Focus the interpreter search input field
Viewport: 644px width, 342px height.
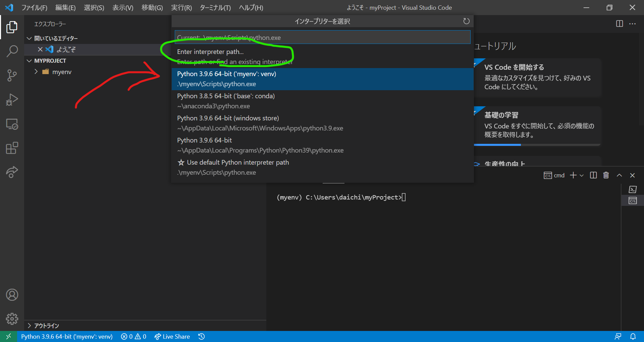pyautogui.click(x=322, y=37)
